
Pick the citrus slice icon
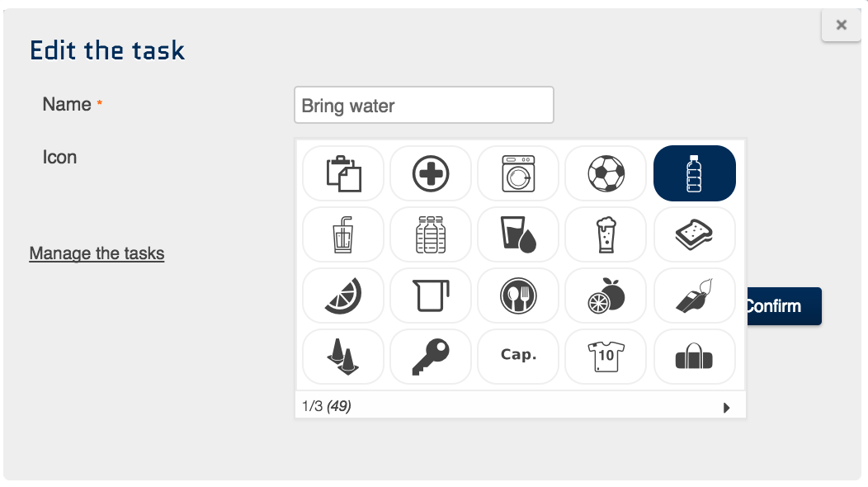point(343,296)
